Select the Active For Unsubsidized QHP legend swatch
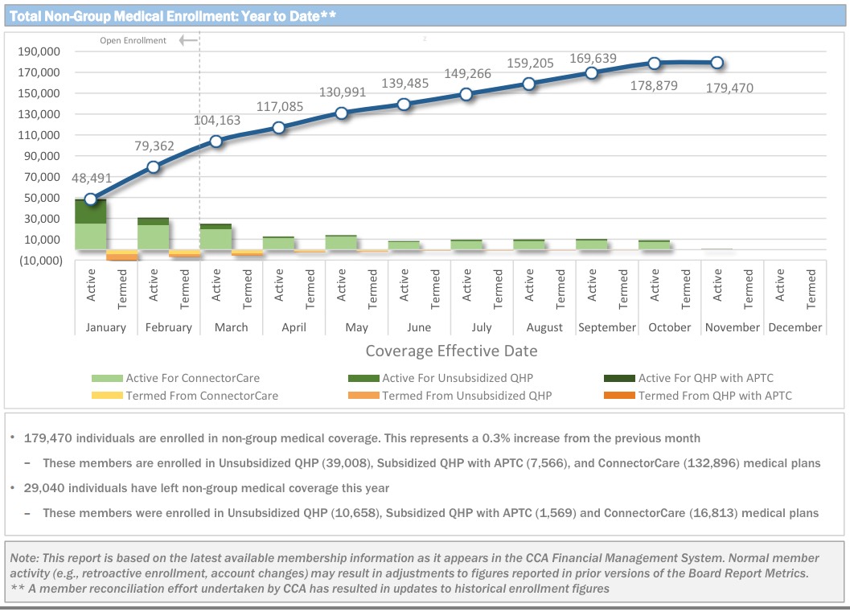 [363, 378]
